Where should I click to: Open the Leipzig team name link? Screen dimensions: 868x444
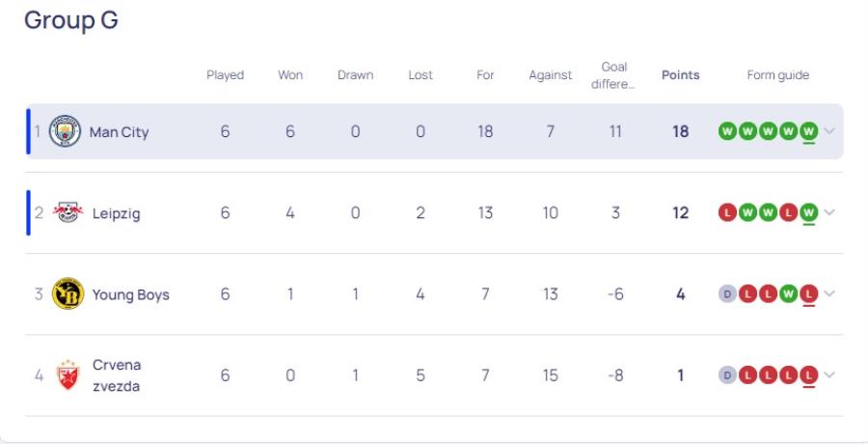(117, 213)
